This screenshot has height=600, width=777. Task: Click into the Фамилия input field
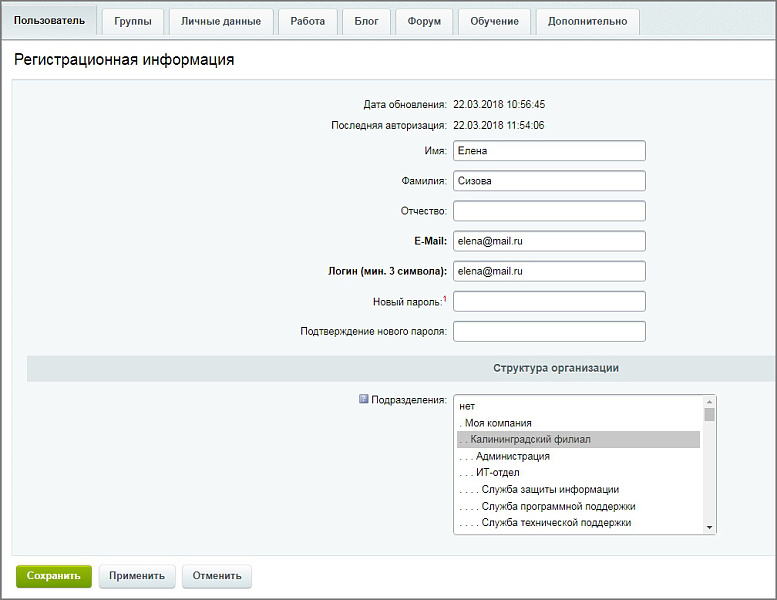549,181
